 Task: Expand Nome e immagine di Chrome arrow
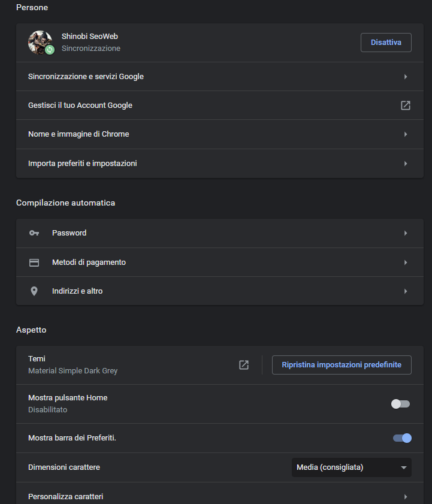tap(406, 134)
